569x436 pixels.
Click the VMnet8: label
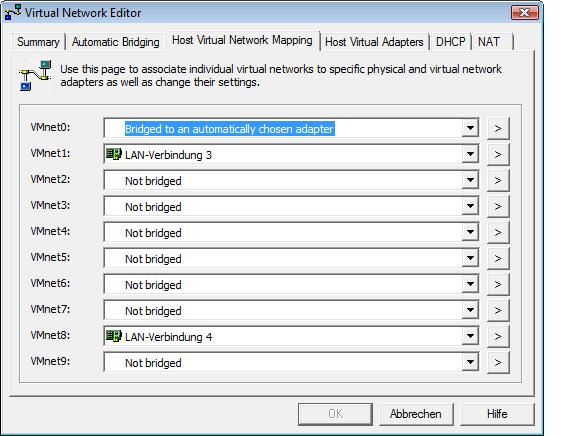click(x=50, y=335)
